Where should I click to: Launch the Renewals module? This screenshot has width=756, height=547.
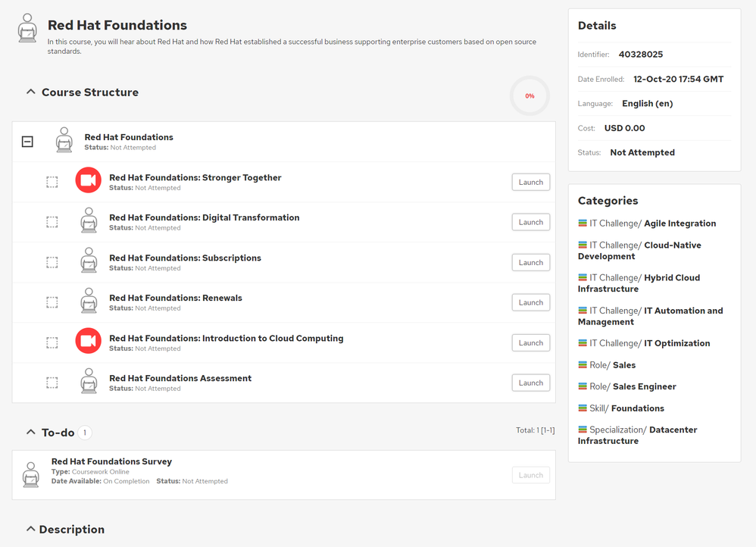pos(530,302)
